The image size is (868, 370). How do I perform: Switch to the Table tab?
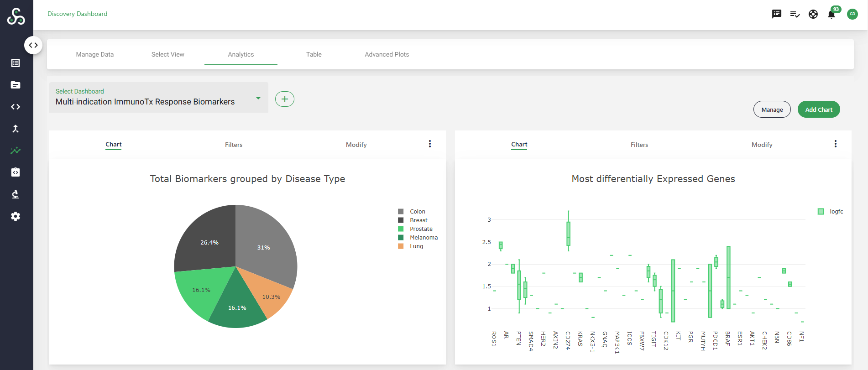314,54
